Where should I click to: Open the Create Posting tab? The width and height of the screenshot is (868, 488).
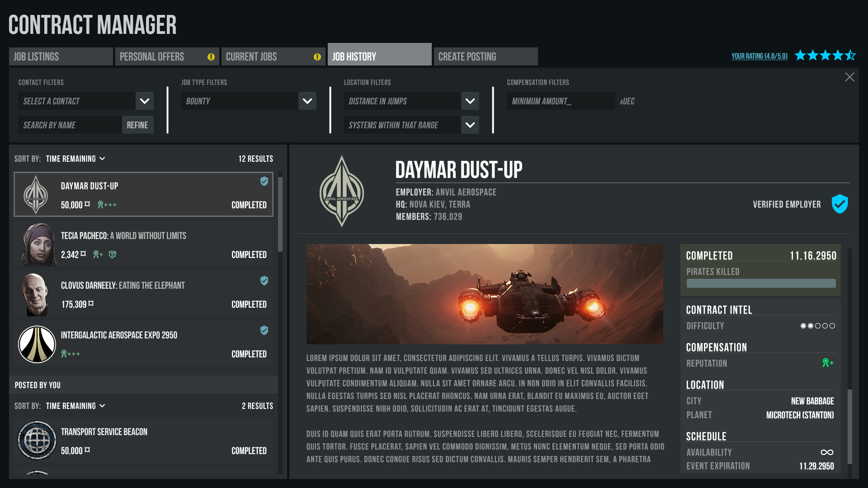pos(486,57)
